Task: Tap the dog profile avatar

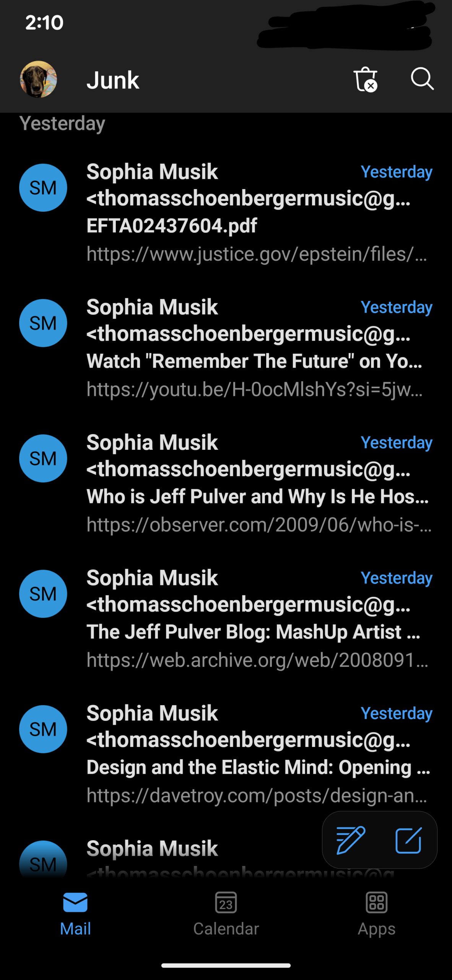Action: pos(38,79)
